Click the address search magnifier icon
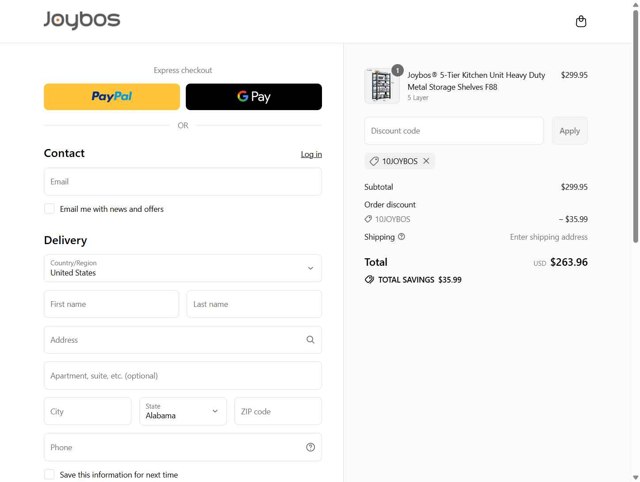The width and height of the screenshot is (640, 482). [x=310, y=340]
